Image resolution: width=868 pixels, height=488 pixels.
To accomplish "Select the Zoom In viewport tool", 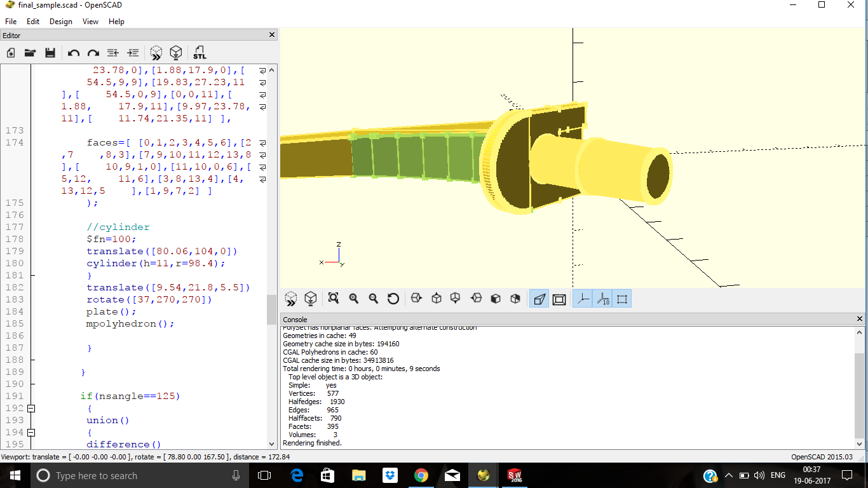I will pyautogui.click(x=353, y=298).
